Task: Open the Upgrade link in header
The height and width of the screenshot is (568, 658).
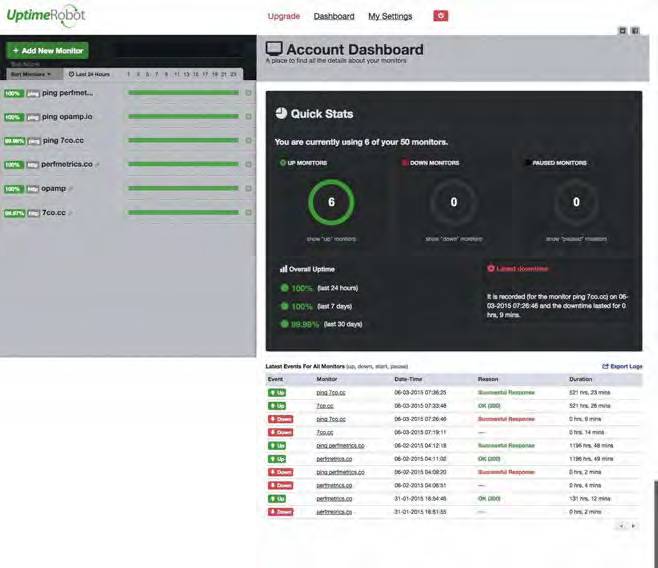Action: point(284,16)
